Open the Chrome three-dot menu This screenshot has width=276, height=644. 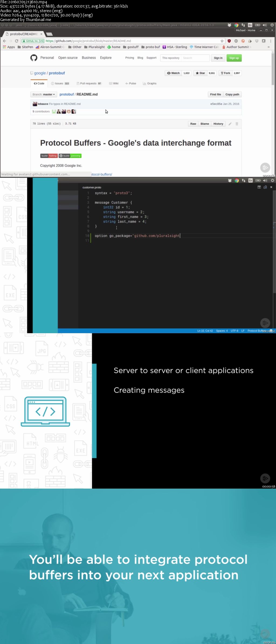tap(270, 41)
